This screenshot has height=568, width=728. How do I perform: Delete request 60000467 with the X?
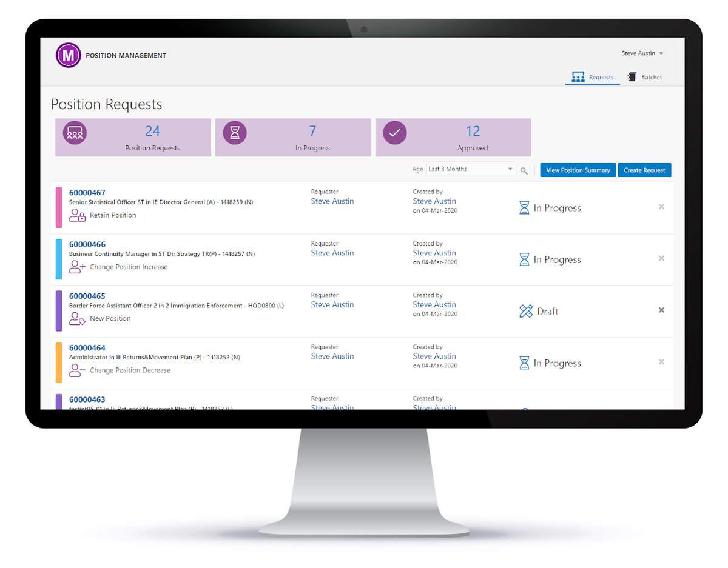coord(662,207)
